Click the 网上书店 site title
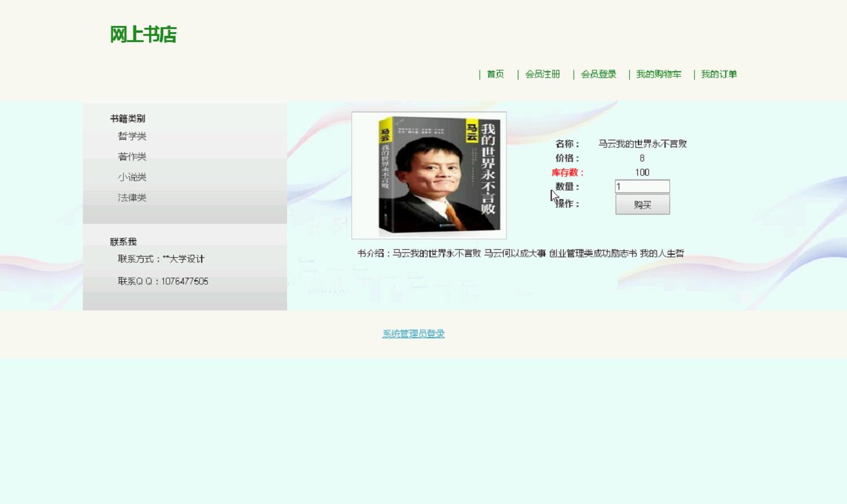This screenshot has height=504, width=847. point(143,35)
